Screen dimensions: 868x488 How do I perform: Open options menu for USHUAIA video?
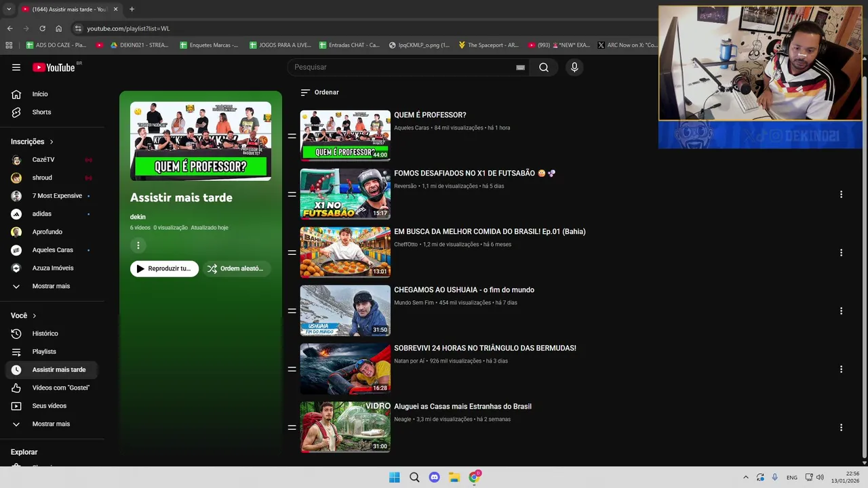[841, 311]
